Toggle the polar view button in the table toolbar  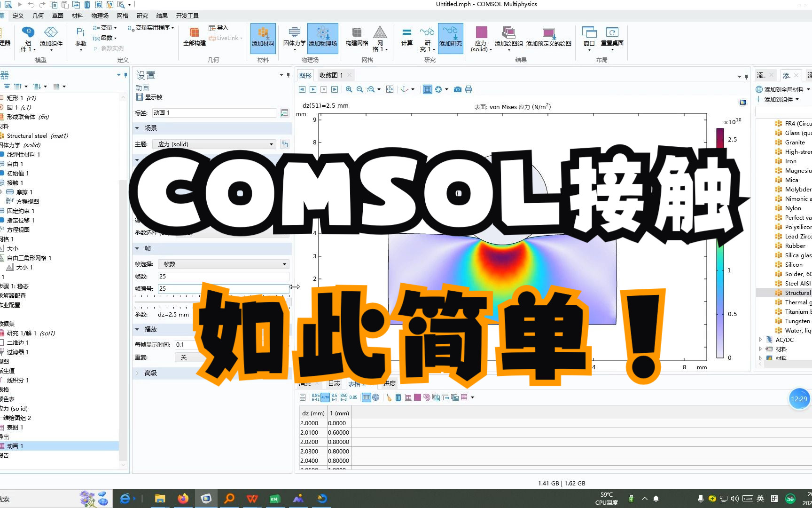pyautogui.click(x=376, y=397)
